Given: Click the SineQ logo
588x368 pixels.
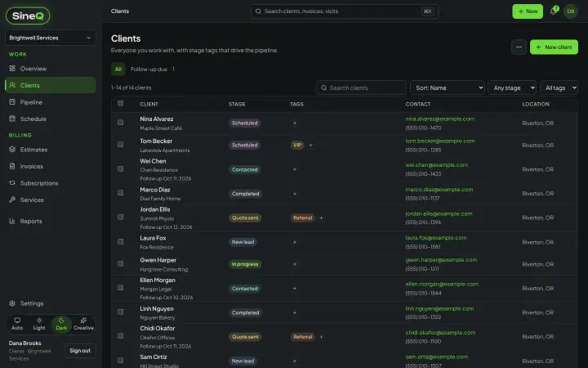Looking at the screenshot, I should 28,16.
